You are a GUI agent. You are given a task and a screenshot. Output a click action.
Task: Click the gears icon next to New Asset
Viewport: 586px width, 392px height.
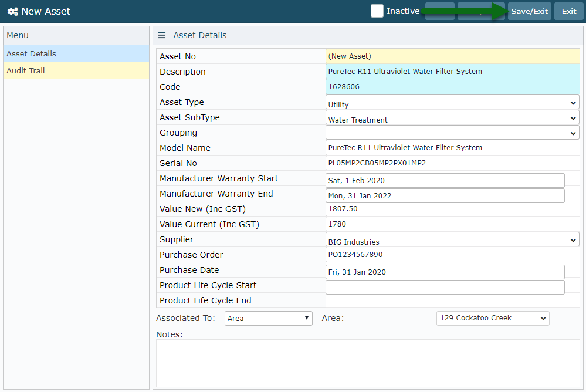pos(13,12)
